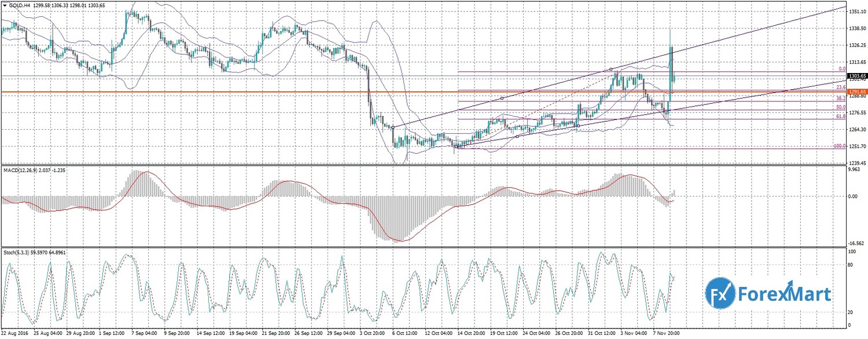The image size is (868, 339).
Task: Click the orange 1291.65 price level label
Action: pyautogui.click(x=856, y=92)
